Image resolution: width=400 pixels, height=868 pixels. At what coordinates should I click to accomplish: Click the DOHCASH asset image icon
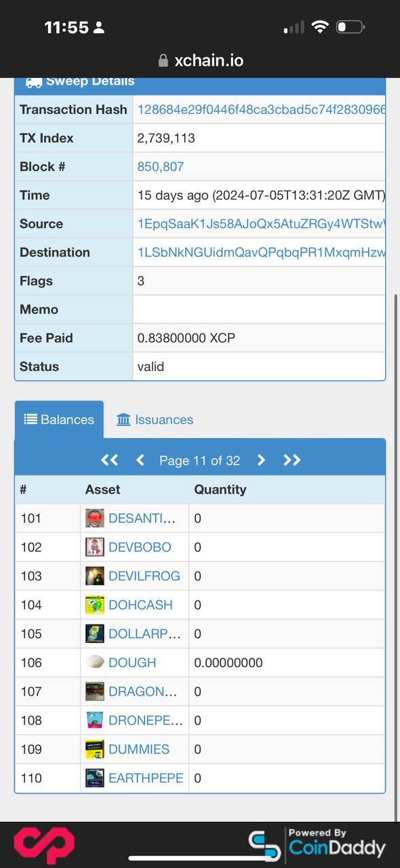pyautogui.click(x=95, y=605)
